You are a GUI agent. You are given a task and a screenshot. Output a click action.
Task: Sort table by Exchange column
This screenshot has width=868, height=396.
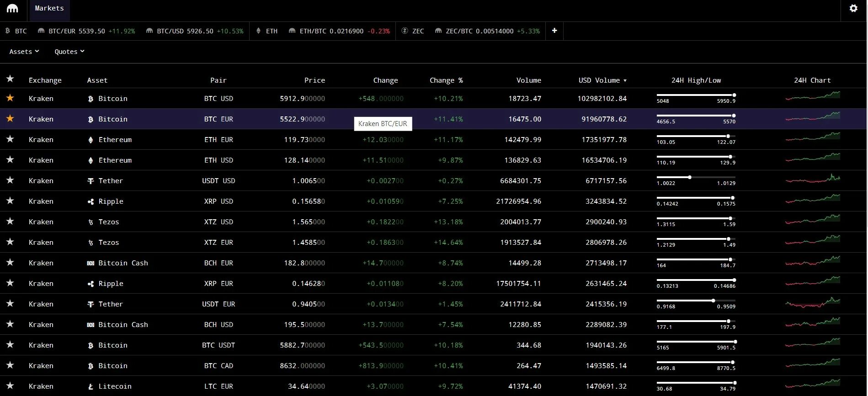point(45,80)
